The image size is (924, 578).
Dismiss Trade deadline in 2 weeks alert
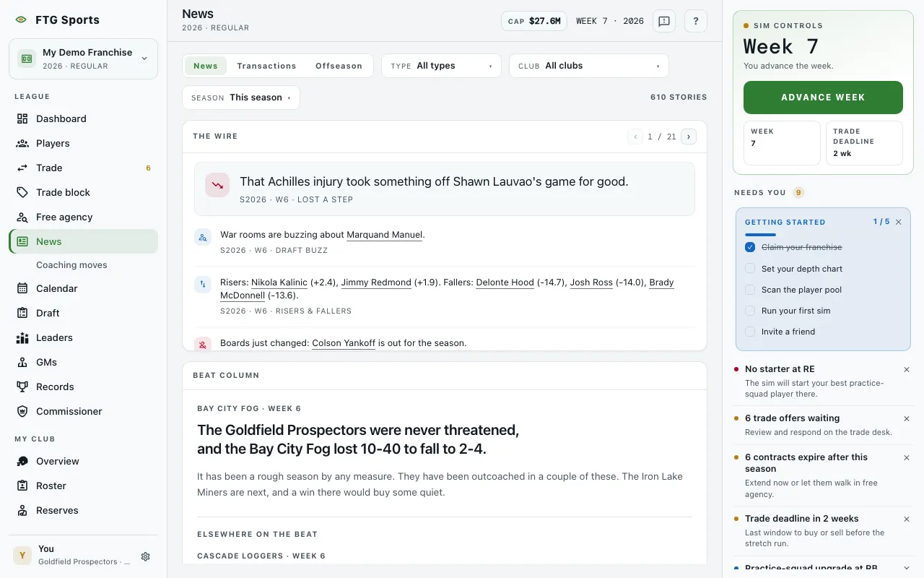(x=907, y=519)
